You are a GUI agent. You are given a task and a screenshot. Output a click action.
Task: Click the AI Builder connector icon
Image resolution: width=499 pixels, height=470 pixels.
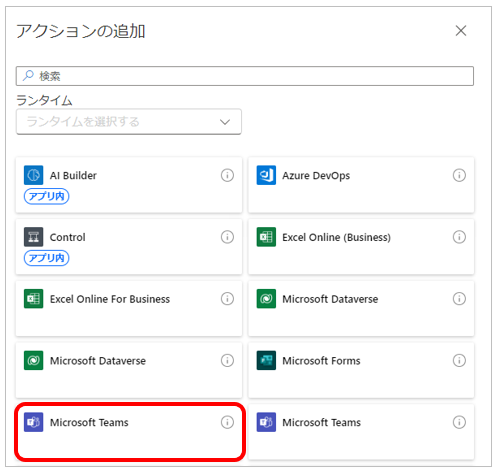pos(33,175)
